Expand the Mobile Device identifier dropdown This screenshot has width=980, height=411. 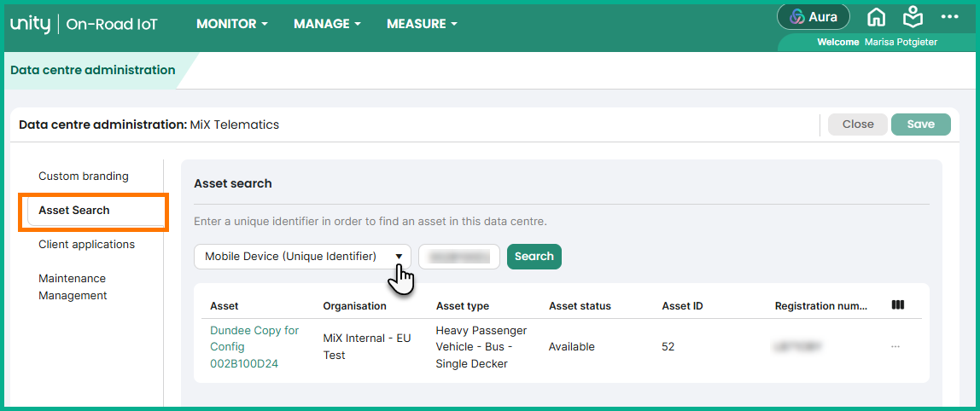tap(302, 256)
